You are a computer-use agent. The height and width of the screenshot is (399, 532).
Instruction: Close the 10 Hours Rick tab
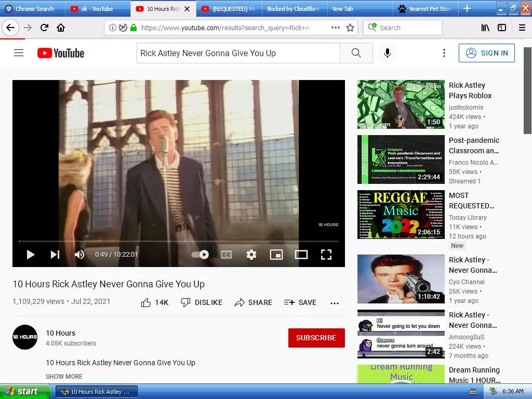tap(187, 9)
